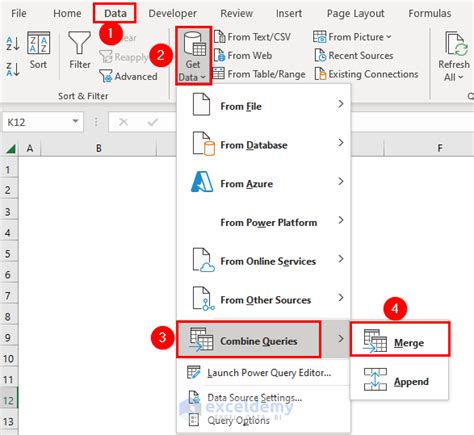Choose Merge query option
474x435 pixels.
click(400, 339)
